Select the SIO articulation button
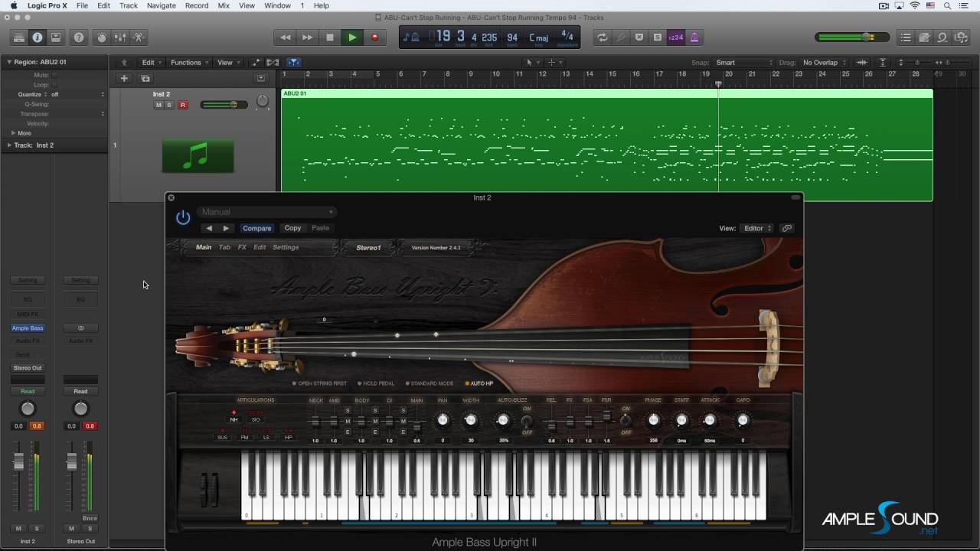The width and height of the screenshot is (980, 551). (x=256, y=419)
